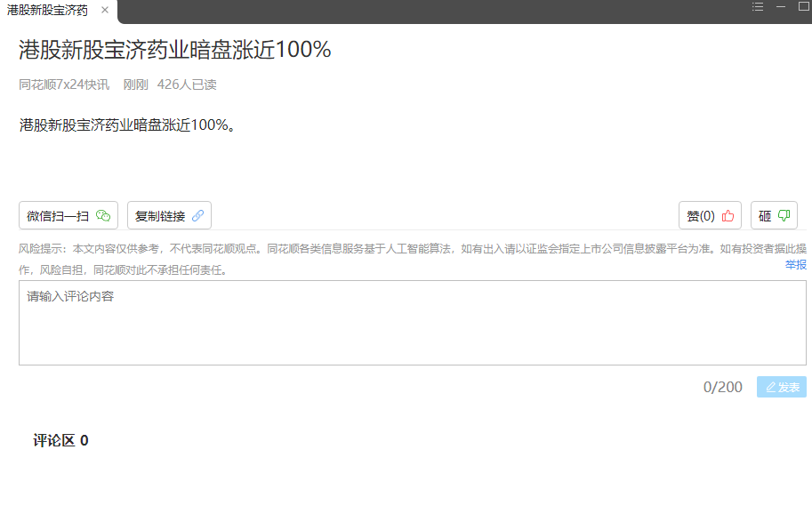Focus the 请输入评论内容 comment box
Image resolution: width=812 pixels, height=522 pixels.
coord(413,323)
